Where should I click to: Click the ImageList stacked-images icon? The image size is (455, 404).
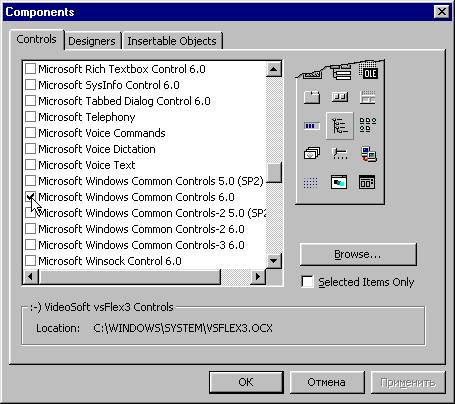[312, 154]
